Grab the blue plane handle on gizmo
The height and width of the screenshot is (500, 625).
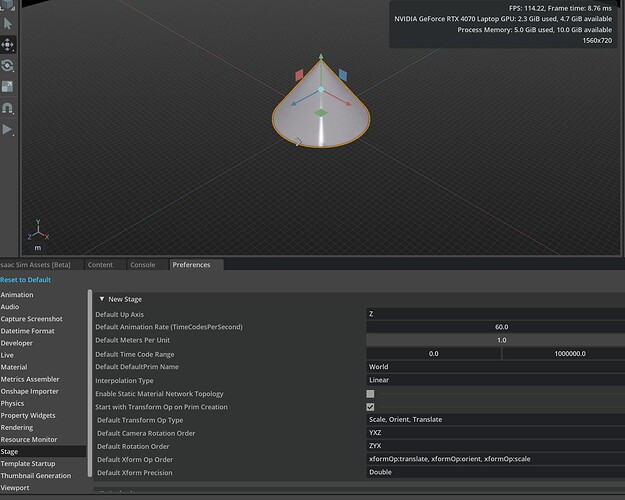coord(342,75)
